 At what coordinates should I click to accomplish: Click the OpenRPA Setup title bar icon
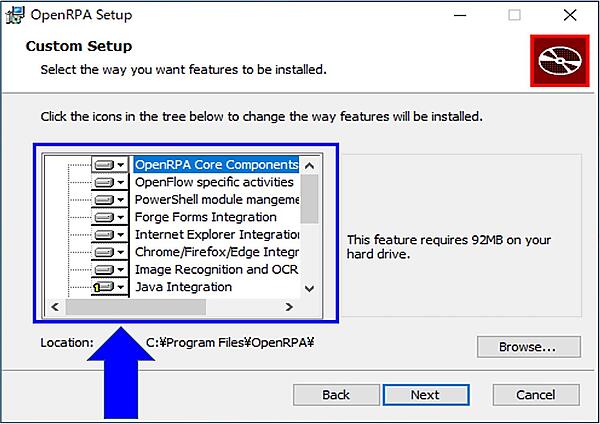[14, 15]
